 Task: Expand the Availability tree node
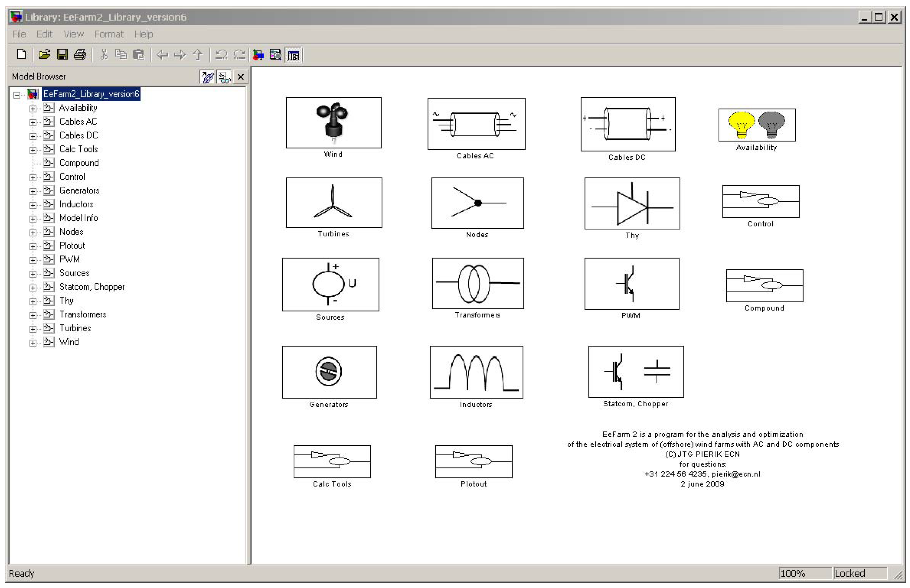tap(33, 108)
